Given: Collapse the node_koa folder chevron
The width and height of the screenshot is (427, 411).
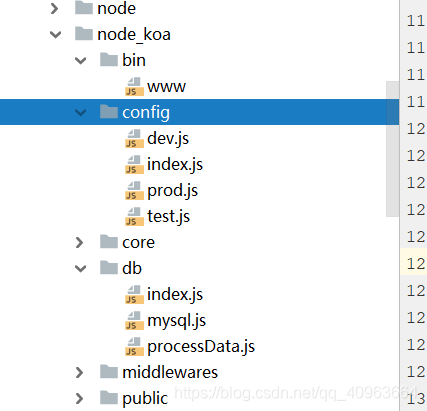Looking at the screenshot, I should click(55, 34).
